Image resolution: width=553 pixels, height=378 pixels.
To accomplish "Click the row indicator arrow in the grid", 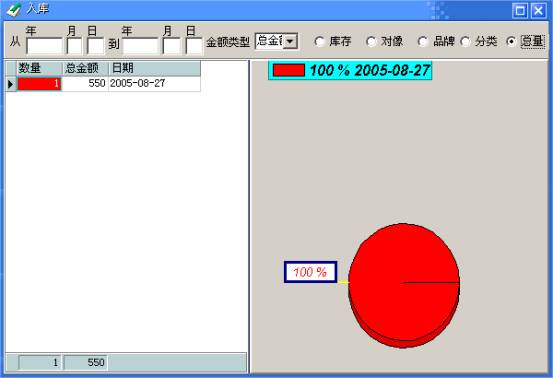I will pos(11,84).
